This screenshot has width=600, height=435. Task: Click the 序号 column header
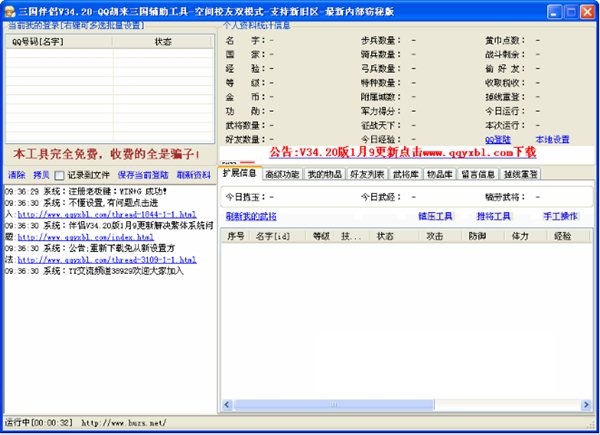[x=236, y=236]
